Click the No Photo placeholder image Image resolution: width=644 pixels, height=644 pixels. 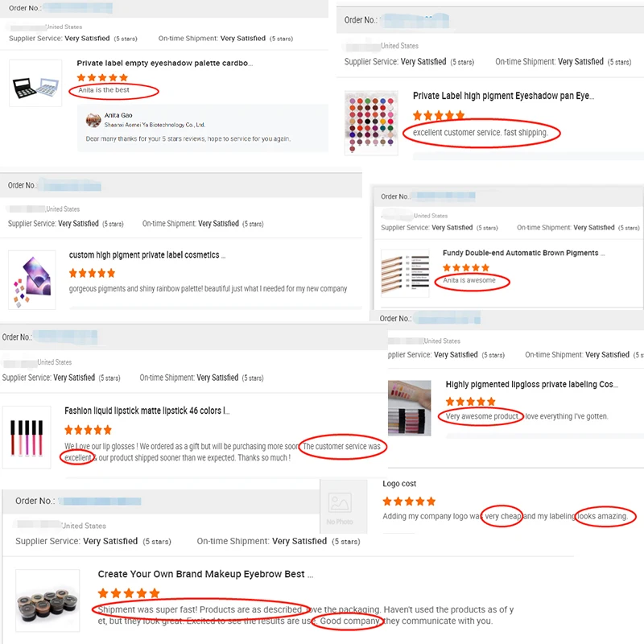[x=344, y=506]
